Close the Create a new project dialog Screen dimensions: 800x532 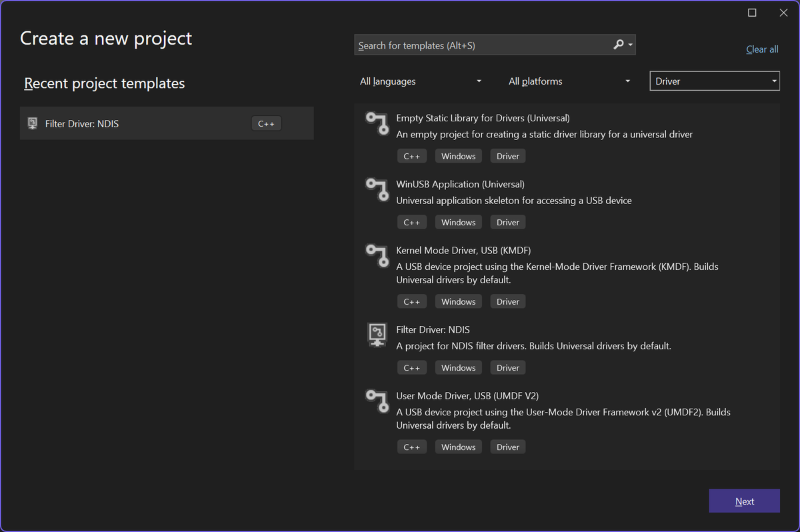click(x=783, y=13)
